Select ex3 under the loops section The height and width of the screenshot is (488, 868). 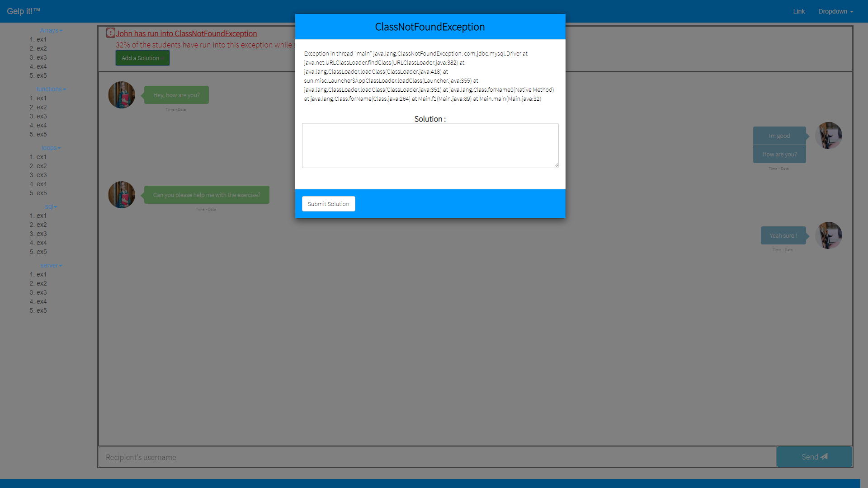42,175
